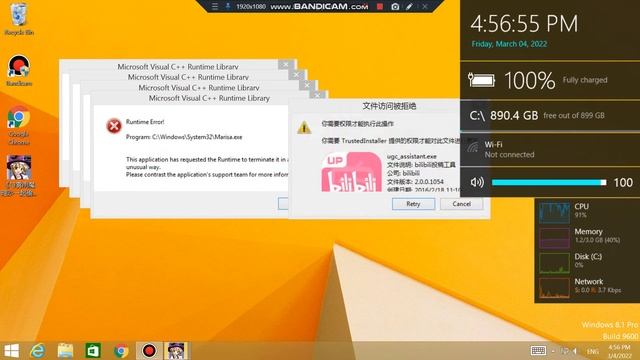Close the front Runtime Library dialog

pos(317,95)
